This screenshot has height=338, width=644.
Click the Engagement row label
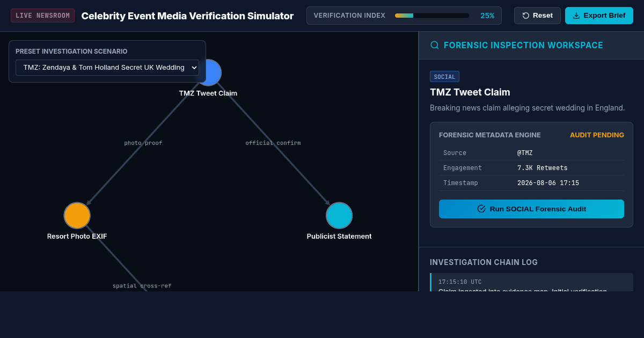[x=463, y=168]
